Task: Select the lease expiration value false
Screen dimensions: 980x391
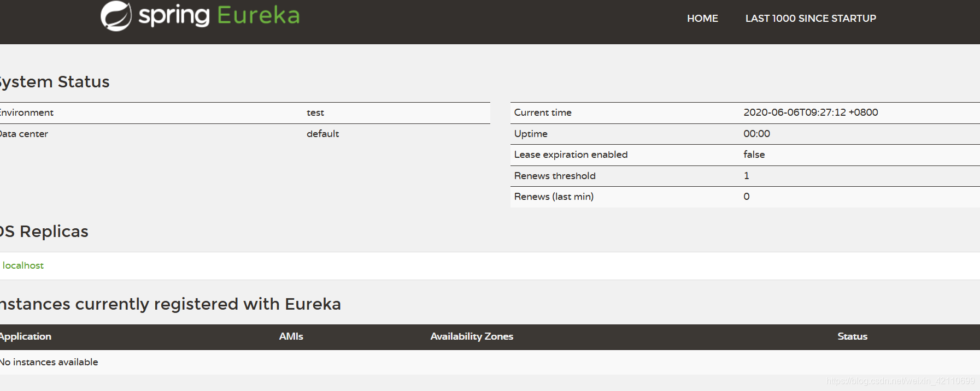Action: pyautogui.click(x=754, y=155)
